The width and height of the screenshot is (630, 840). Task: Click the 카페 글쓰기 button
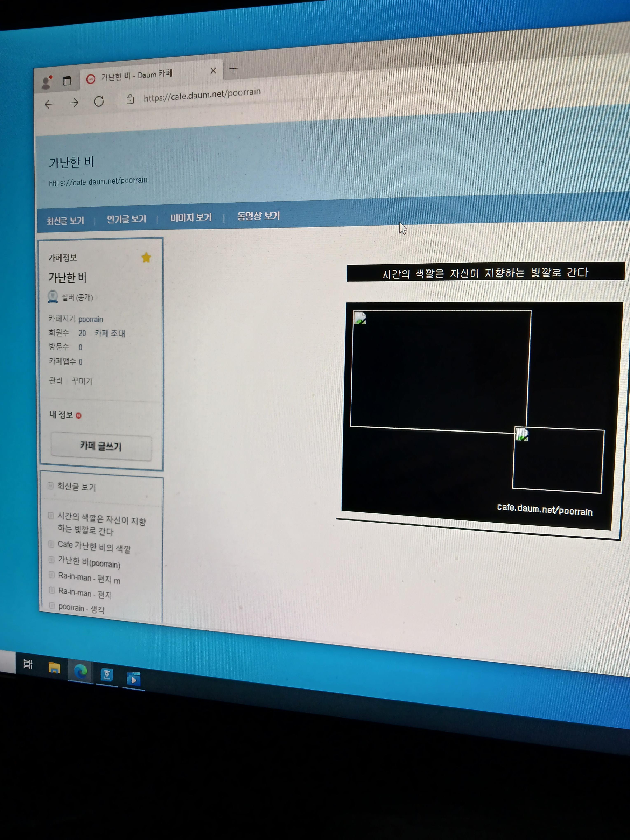coord(101,446)
